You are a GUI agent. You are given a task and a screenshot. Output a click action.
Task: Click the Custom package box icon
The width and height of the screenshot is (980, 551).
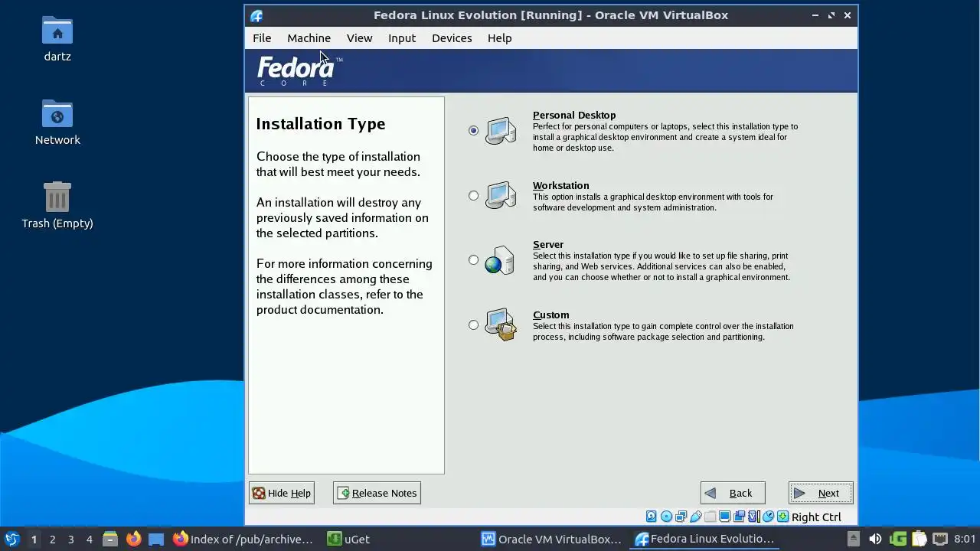click(501, 324)
